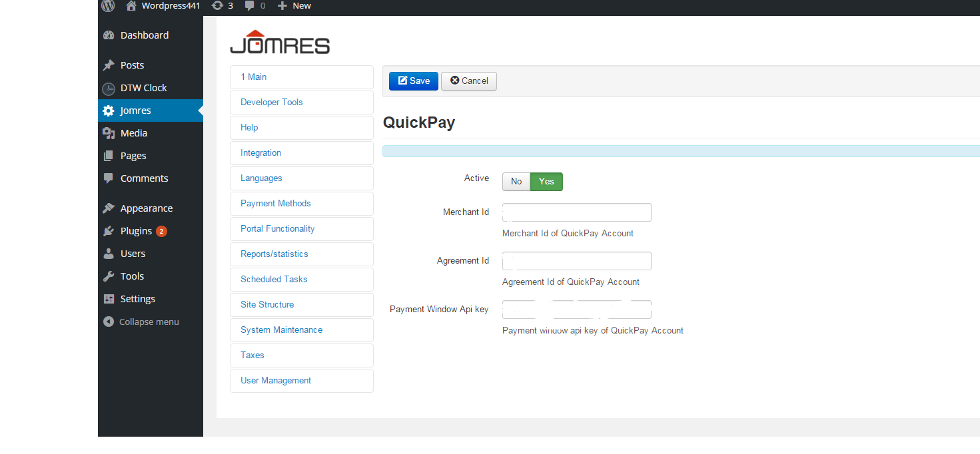Viewport: 980px width, 454px height.
Task: Click the Appearance paintbrush icon
Action: (109, 208)
